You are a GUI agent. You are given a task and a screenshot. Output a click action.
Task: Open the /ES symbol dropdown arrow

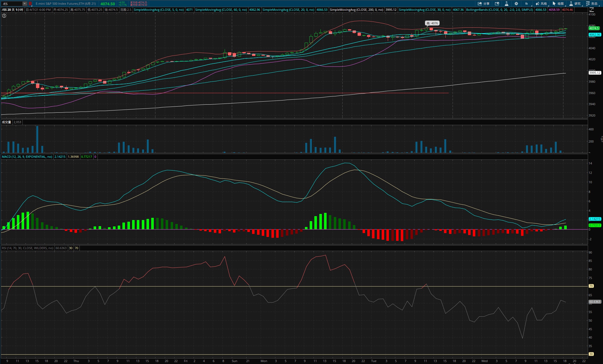[24, 4]
